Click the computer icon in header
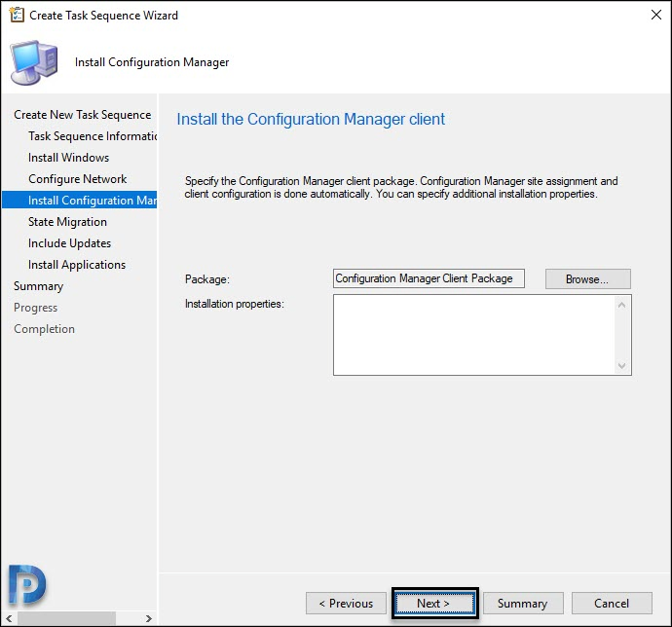This screenshot has height=627, width=672. coord(34,62)
